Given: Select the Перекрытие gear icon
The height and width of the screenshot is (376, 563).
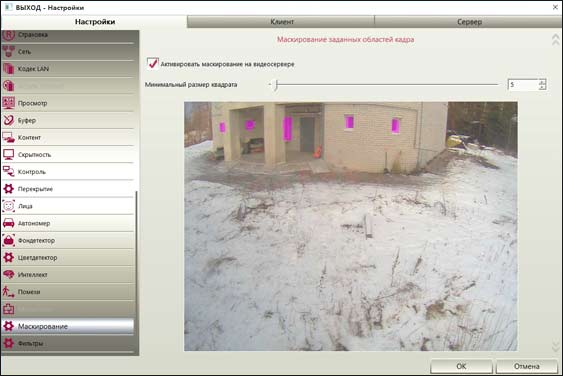Looking at the screenshot, I should click(9, 189).
